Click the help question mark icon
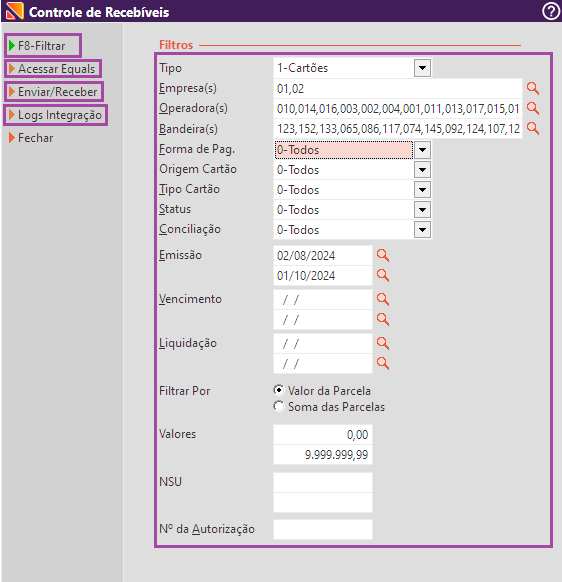Image resolution: width=562 pixels, height=582 pixels. click(x=551, y=11)
